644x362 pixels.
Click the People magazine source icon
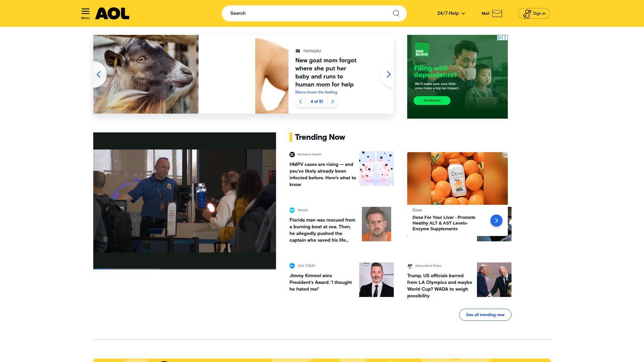[292, 210]
